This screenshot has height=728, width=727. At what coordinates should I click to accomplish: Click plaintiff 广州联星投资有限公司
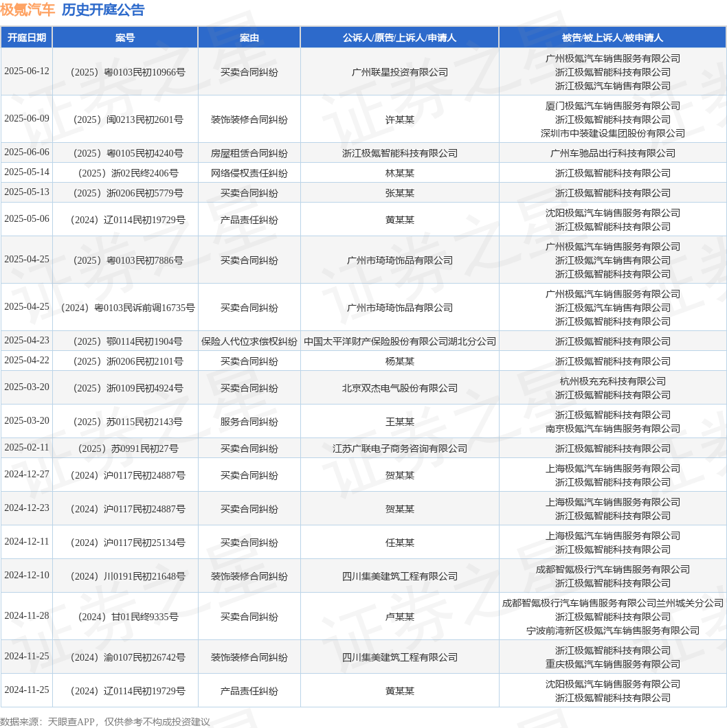coord(399,72)
